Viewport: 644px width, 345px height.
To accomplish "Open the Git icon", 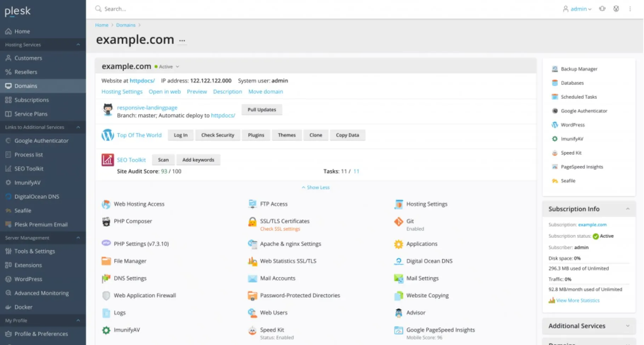I will [x=398, y=222].
